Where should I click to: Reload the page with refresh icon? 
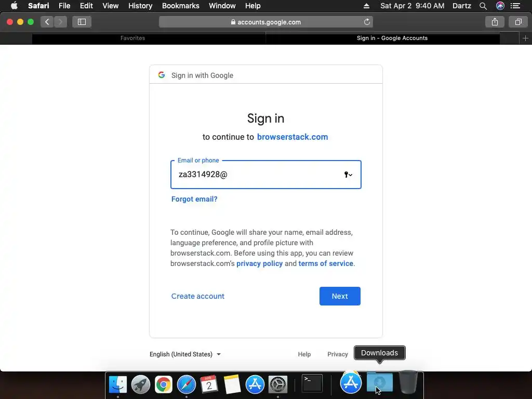pyautogui.click(x=367, y=22)
